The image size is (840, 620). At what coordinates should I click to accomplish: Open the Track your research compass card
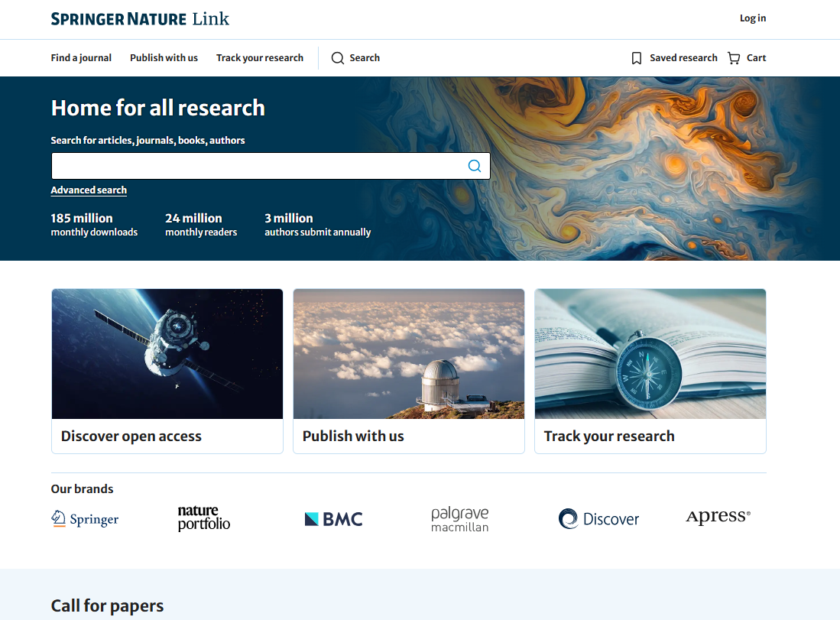(x=650, y=371)
